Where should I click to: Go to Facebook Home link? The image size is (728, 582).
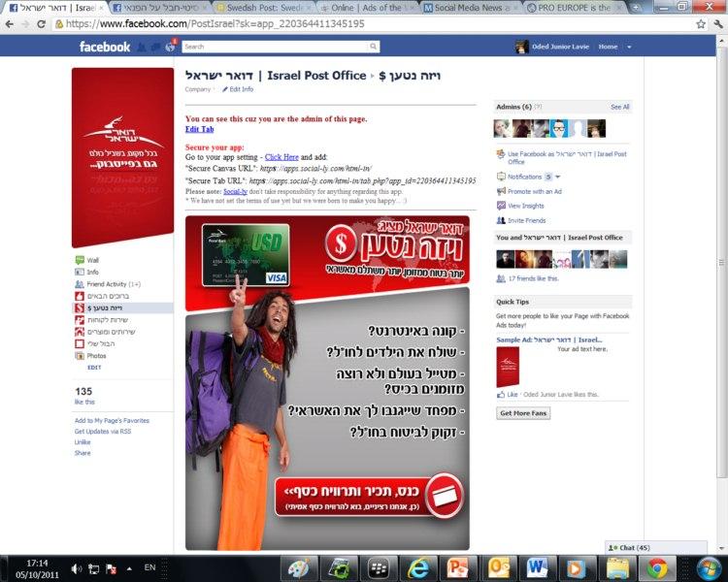click(608, 47)
